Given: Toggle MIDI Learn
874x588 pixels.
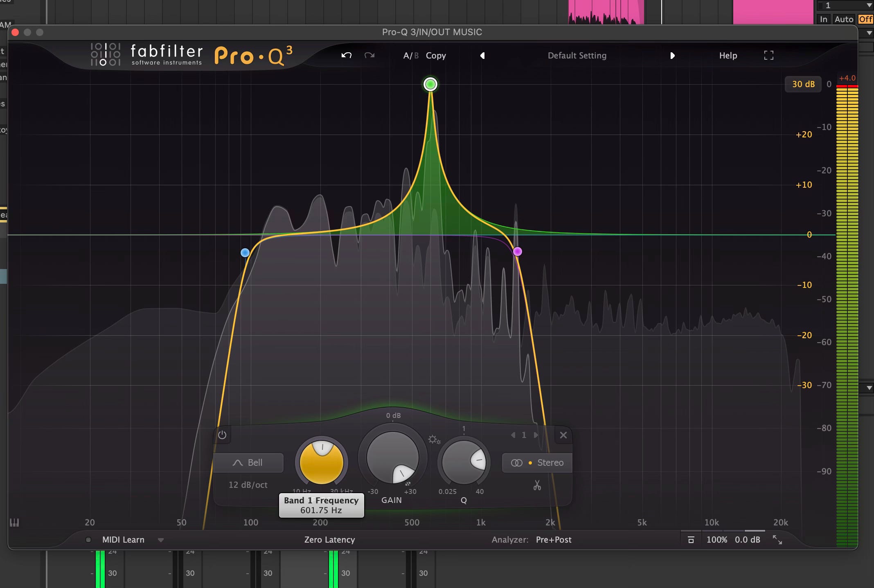Looking at the screenshot, I should coord(123,540).
